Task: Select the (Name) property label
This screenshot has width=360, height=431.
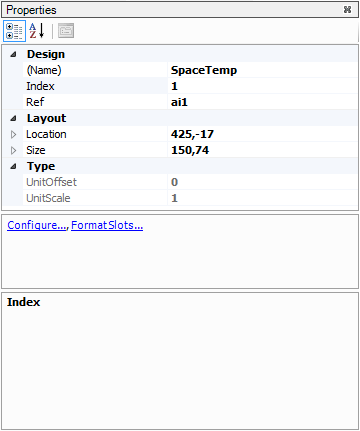Action: [x=44, y=70]
